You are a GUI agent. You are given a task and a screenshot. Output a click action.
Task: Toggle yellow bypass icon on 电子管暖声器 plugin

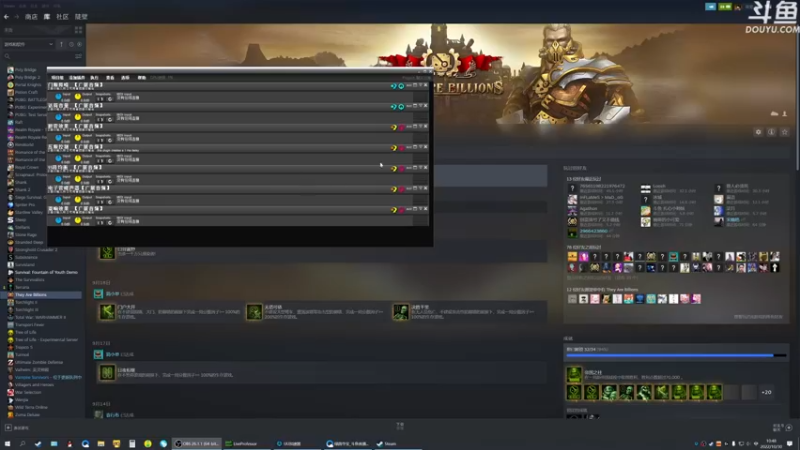click(x=393, y=189)
